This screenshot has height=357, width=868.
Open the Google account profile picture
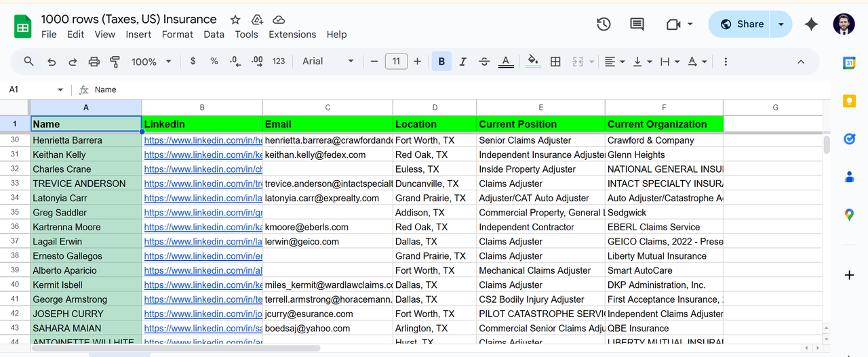[x=844, y=24]
